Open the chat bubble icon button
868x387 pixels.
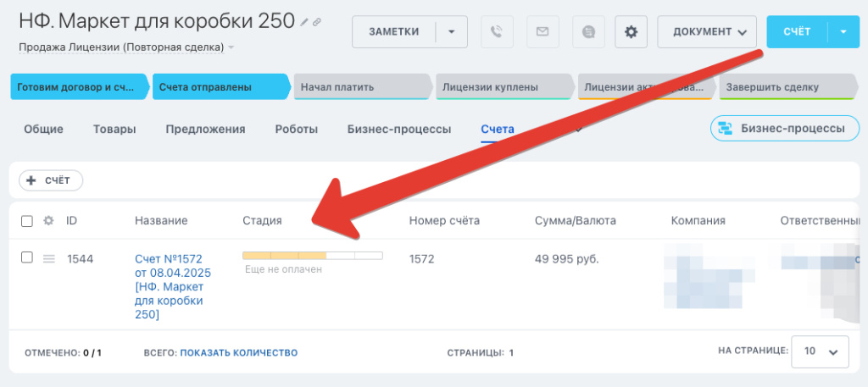(x=588, y=32)
